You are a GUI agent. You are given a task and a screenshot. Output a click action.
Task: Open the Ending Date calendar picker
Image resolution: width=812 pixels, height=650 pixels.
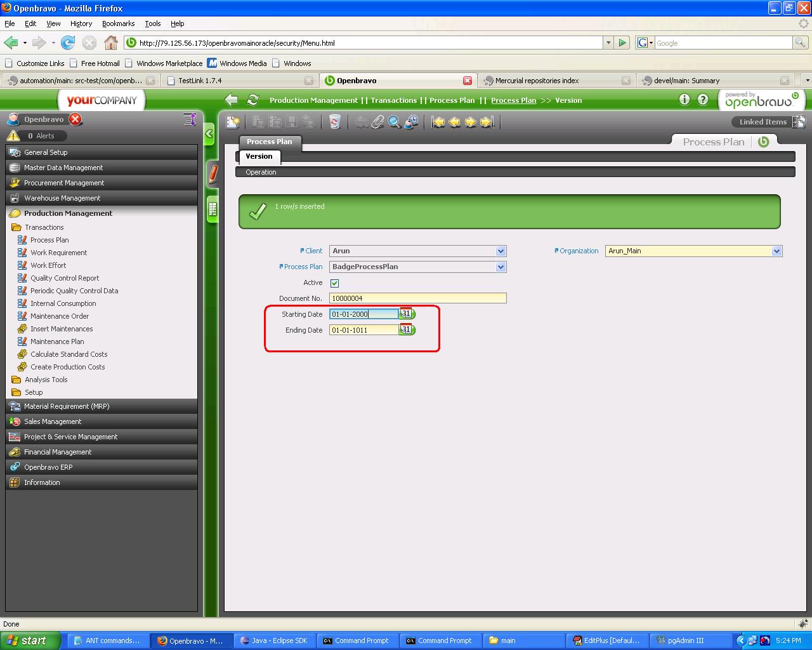click(407, 329)
